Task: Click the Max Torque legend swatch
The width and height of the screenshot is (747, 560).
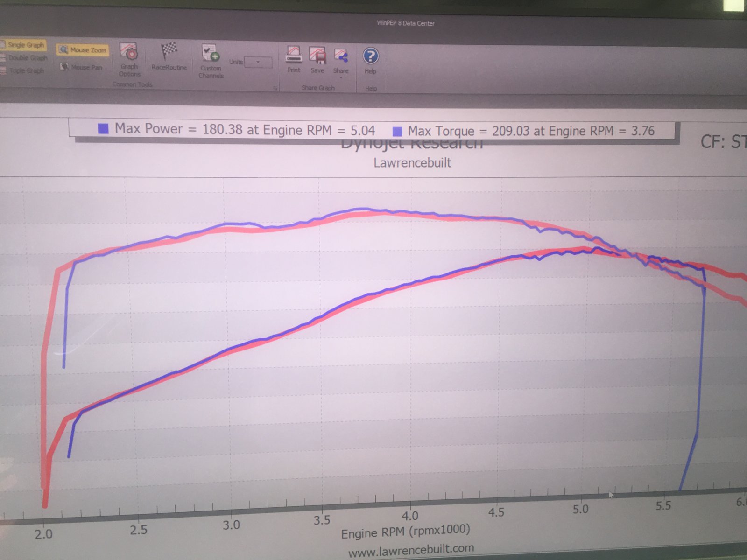Action: click(x=397, y=132)
